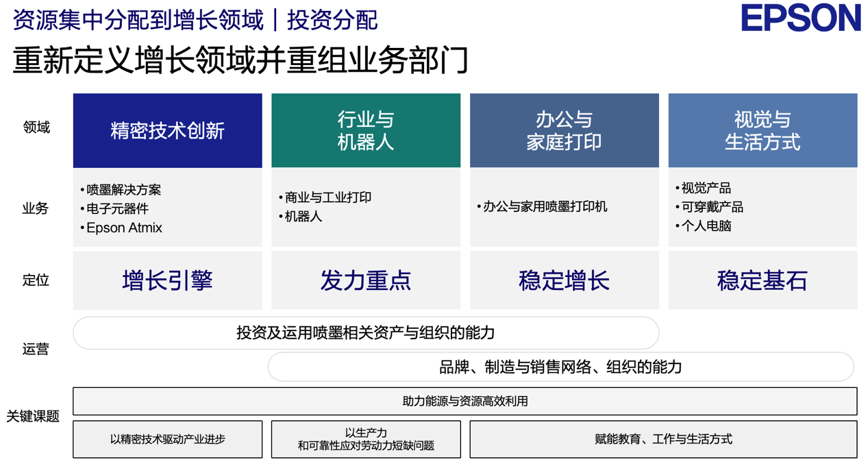Click the 办公与家庭打印 header box
Viewport: 868px width, 462px height.
(565, 130)
